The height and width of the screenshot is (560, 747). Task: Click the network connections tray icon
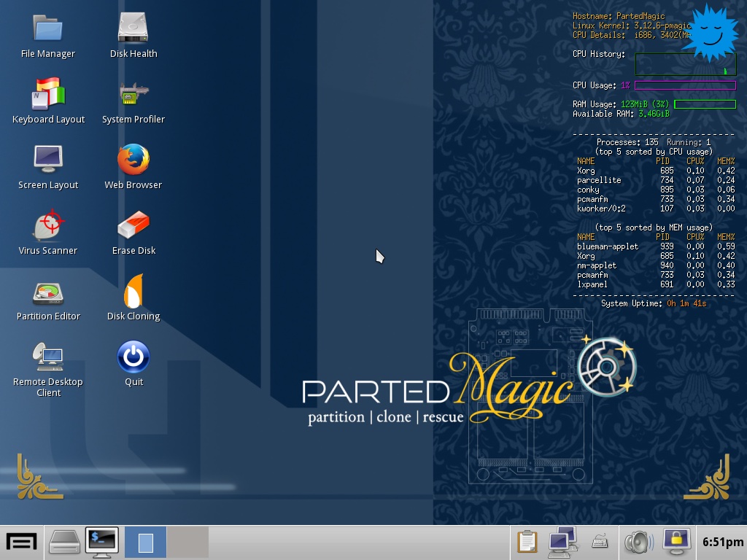click(x=563, y=542)
